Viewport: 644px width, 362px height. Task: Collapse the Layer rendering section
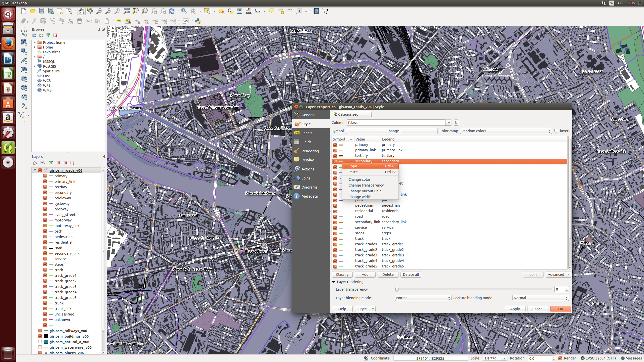(x=334, y=282)
